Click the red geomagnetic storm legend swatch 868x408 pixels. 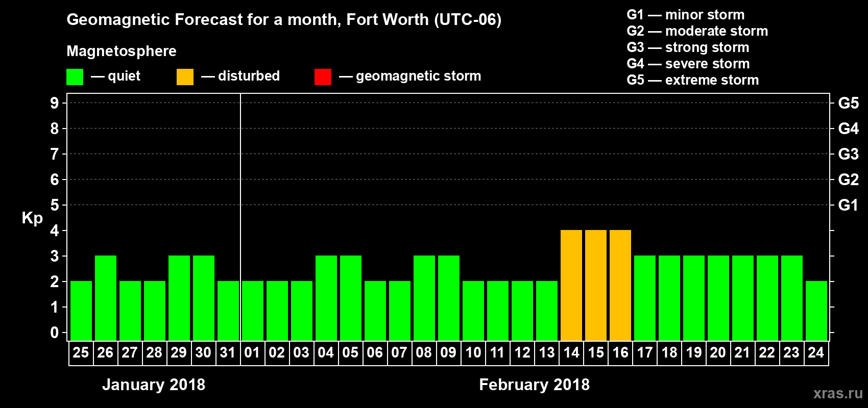point(323,77)
